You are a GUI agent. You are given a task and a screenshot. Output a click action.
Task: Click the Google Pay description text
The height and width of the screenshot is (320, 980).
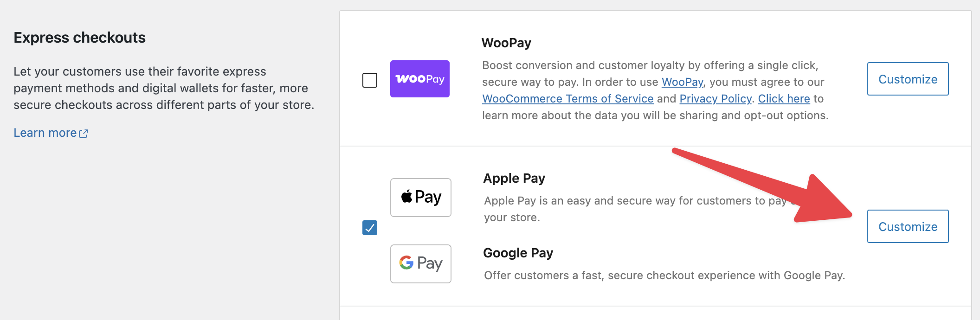pos(664,275)
